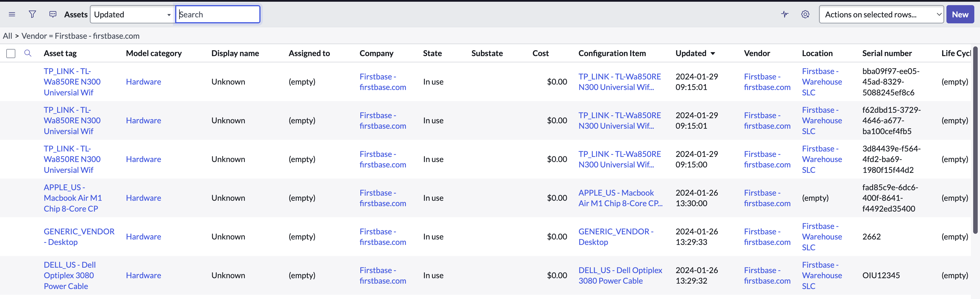Open Vendor link in APPLE_US row
Viewport: 980px width, 299px height.
click(x=767, y=198)
